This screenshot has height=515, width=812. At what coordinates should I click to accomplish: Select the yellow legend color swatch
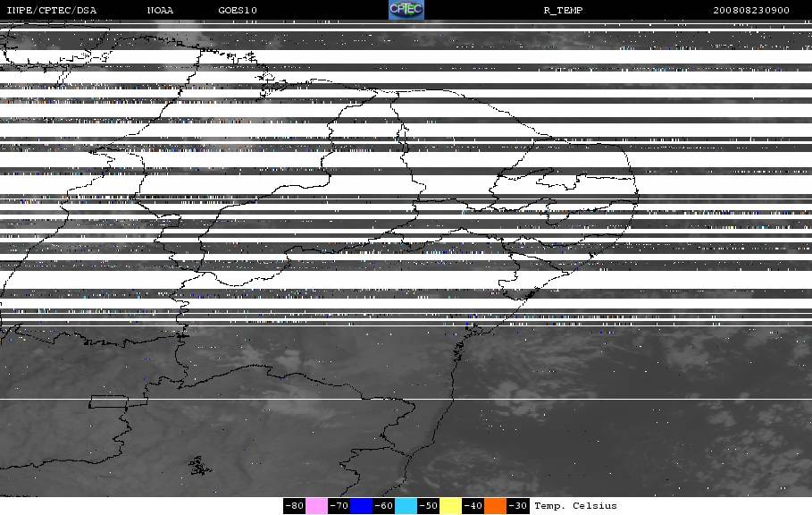point(450,506)
